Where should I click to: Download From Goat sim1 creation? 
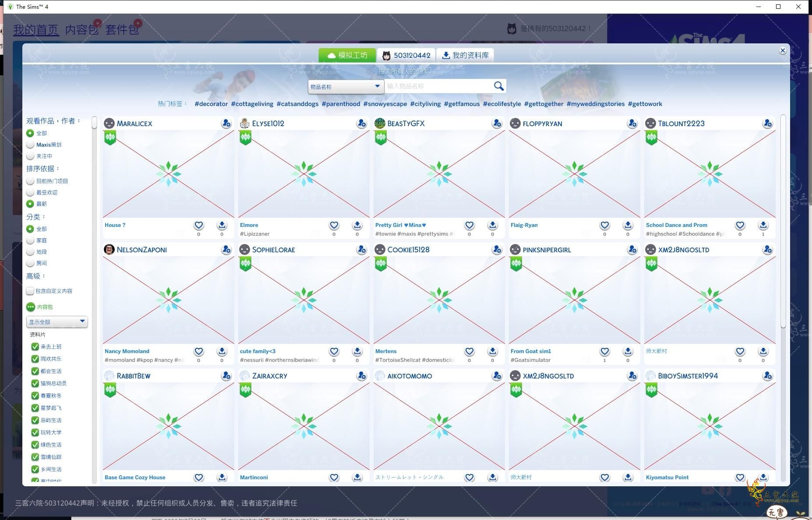pos(628,351)
